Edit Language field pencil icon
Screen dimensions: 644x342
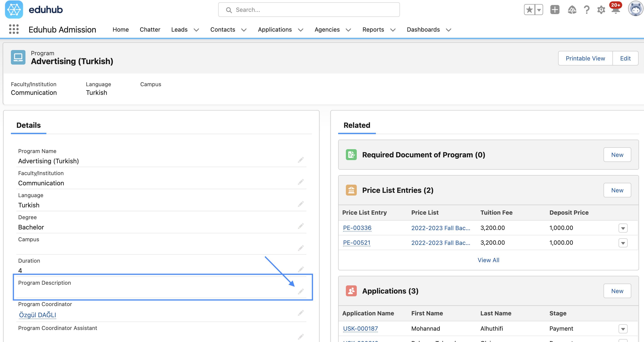(x=301, y=204)
